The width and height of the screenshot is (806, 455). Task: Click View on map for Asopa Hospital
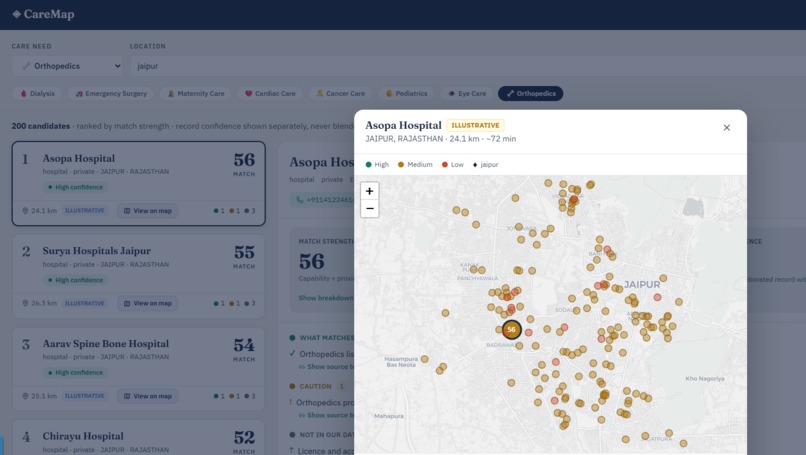point(148,211)
